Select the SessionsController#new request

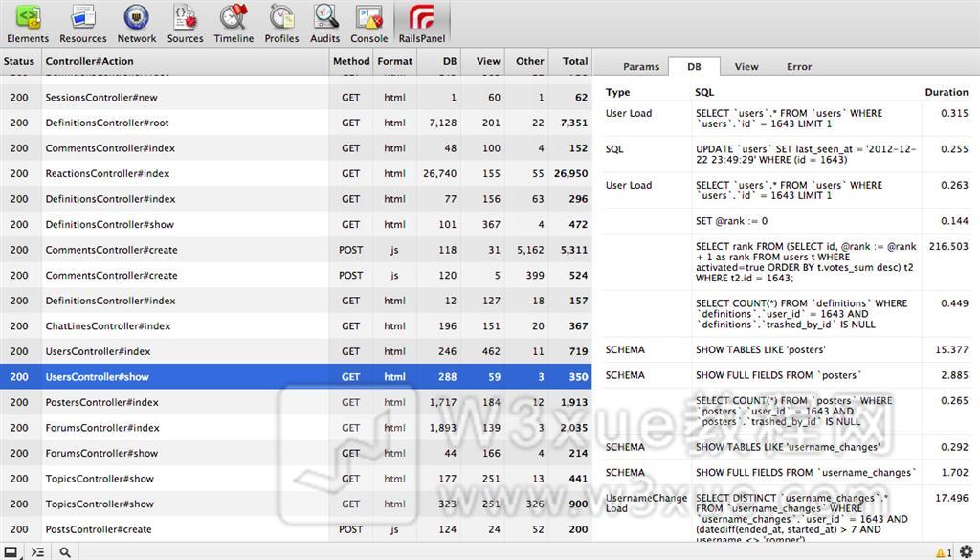click(x=296, y=98)
